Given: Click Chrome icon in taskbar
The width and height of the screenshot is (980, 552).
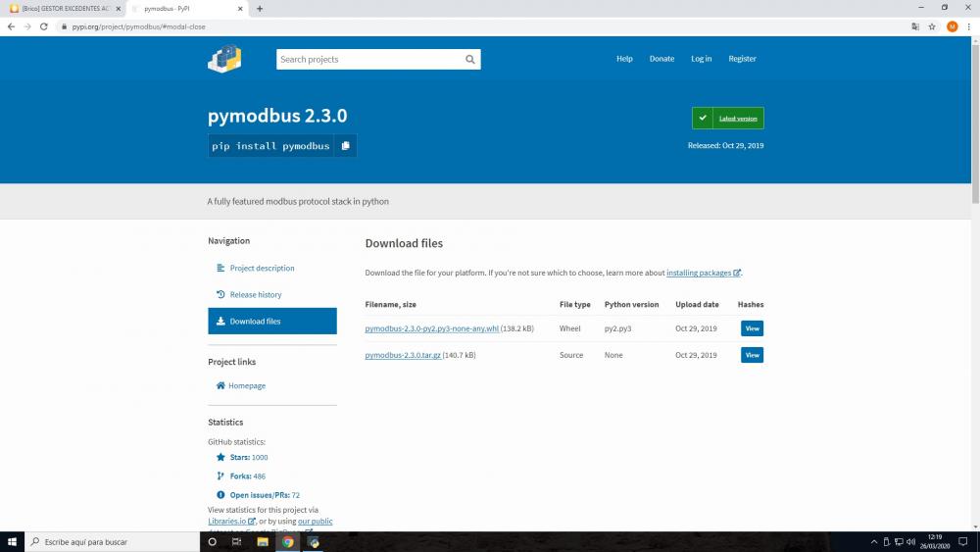Looking at the screenshot, I should 287,542.
